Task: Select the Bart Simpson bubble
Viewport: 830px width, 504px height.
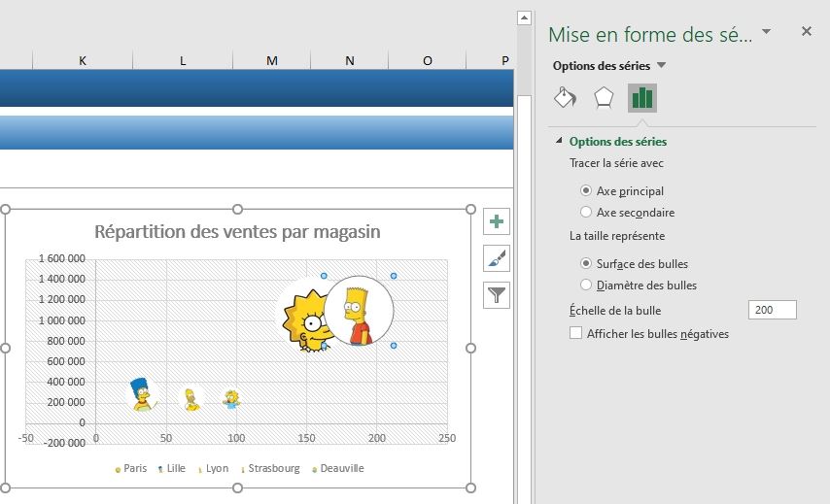Action: (359, 311)
